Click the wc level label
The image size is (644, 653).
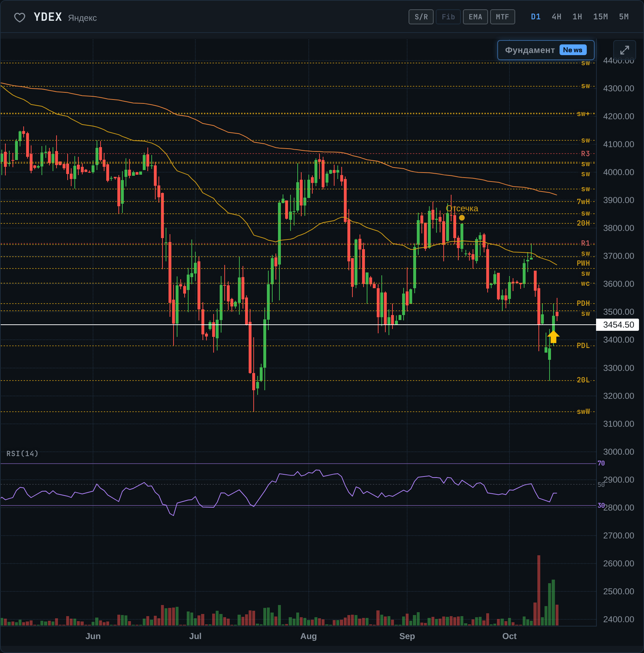tap(585, 284)
